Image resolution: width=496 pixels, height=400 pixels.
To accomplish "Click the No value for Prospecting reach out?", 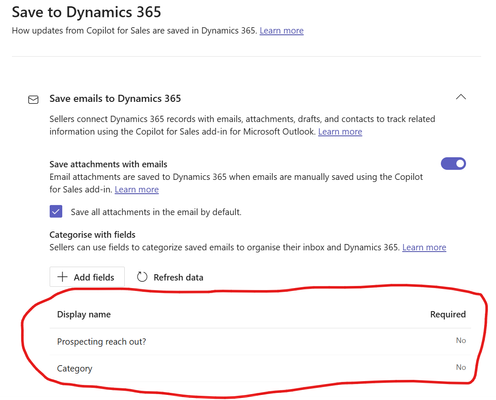I will pyautogui.click(x=461, y=340).
